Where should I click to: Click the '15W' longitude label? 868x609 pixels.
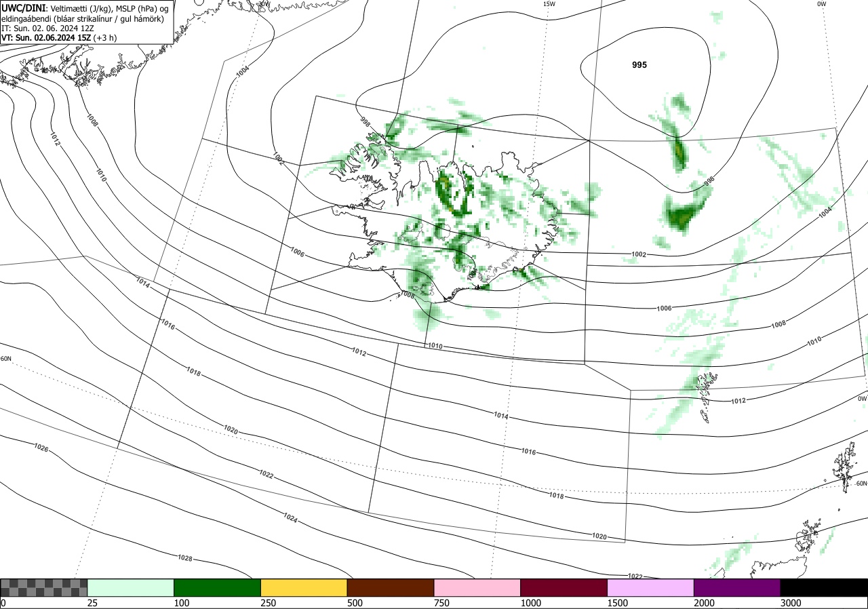[x=549, y=4]
